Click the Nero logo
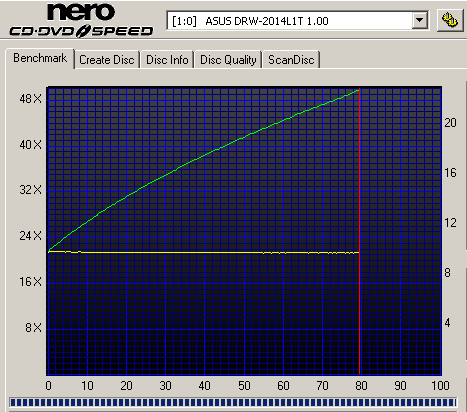The width and height of the screenshot is (467, 412). pos(81,12)
